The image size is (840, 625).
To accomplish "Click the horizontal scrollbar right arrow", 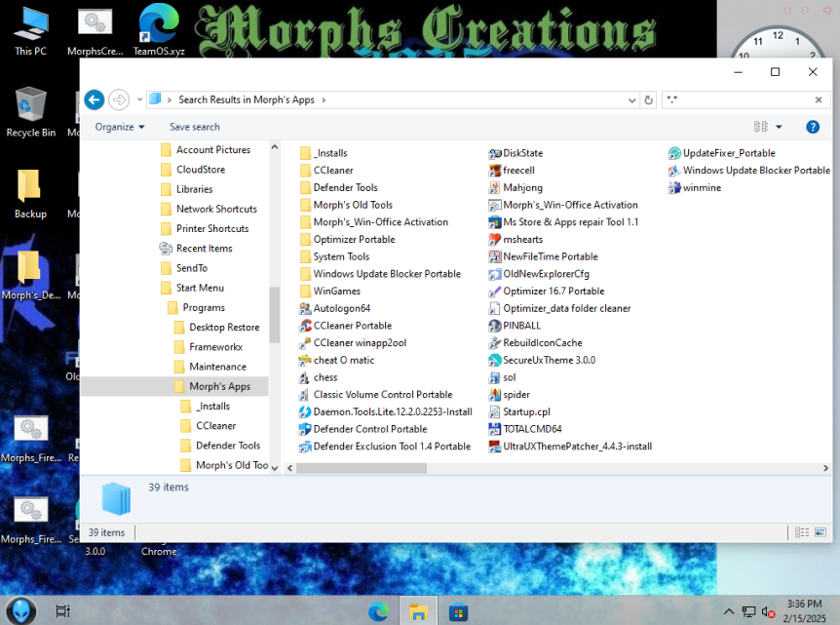I will pyautogui.click(x=825, y=468).
